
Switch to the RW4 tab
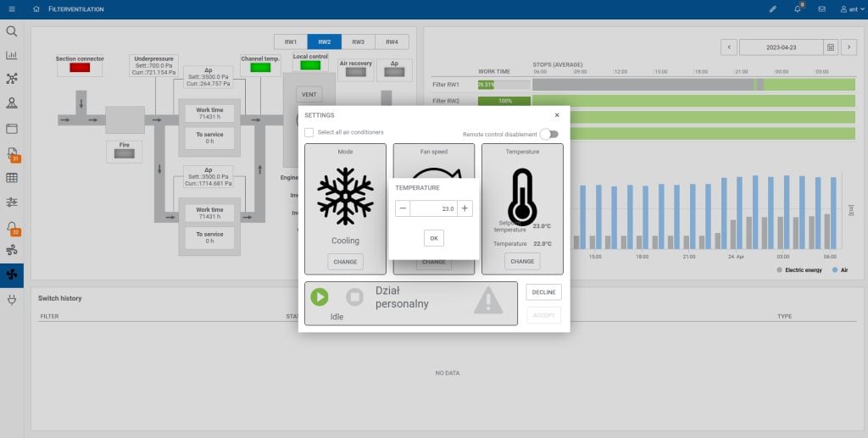(x=392, y=42)
